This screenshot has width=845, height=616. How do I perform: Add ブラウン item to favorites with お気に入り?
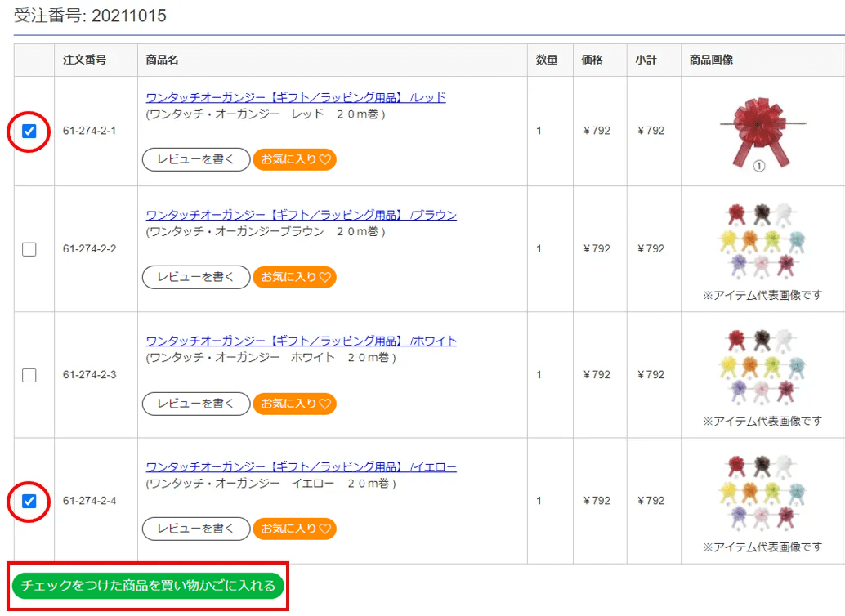click(295, 277)
